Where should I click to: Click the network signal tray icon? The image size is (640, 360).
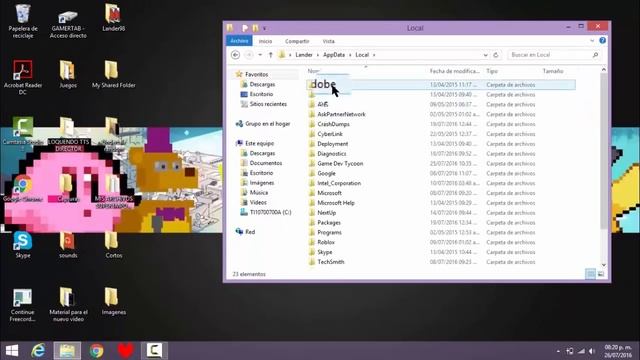[581, 351]
